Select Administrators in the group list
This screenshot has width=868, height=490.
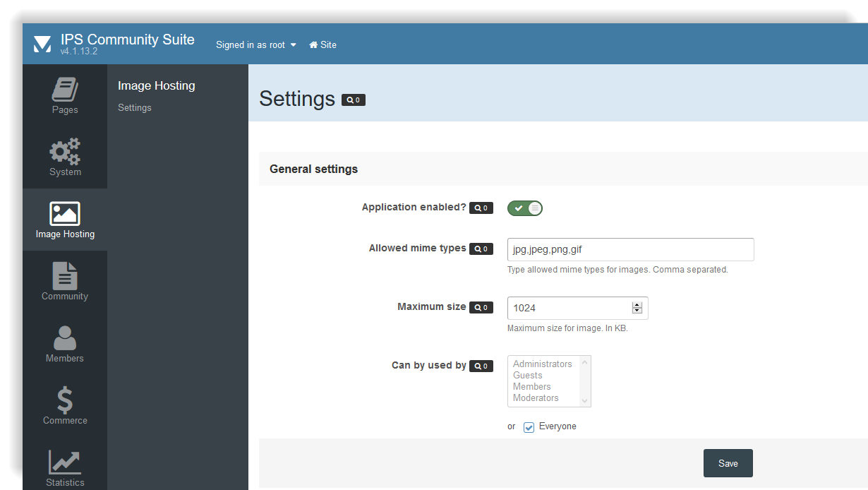542,364
